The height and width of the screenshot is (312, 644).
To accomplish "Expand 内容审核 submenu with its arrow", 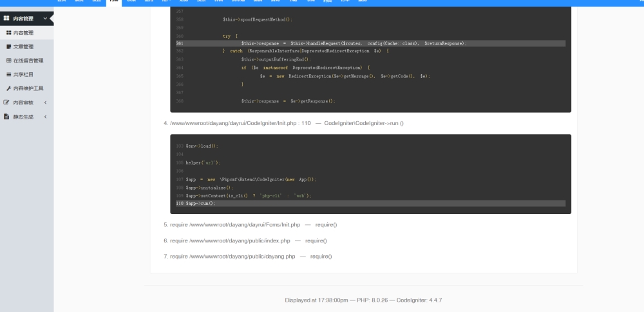I will [x=45, y=102].
